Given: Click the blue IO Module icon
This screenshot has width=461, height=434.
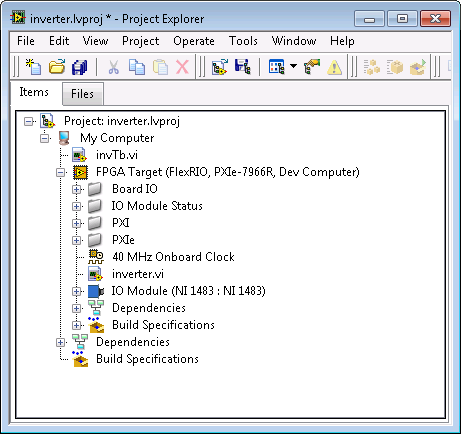Looking at the screenshot, I should (x=96, y=291).
